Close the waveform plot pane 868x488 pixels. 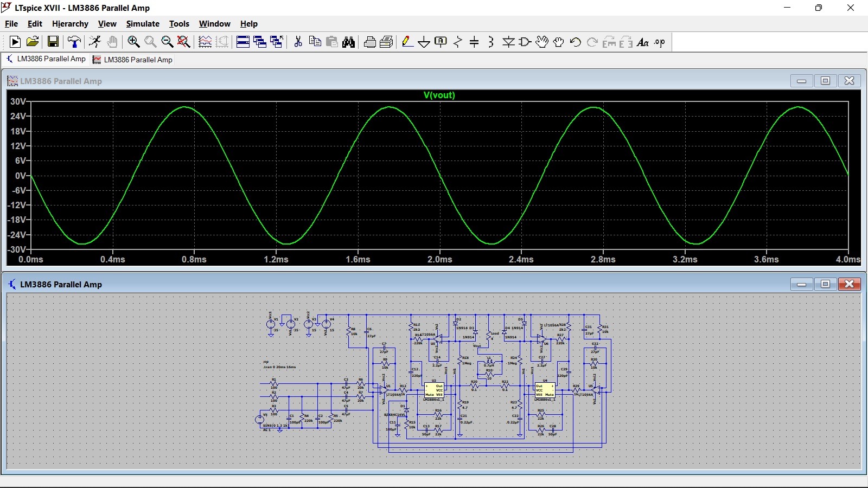click(x=850, y=81)
